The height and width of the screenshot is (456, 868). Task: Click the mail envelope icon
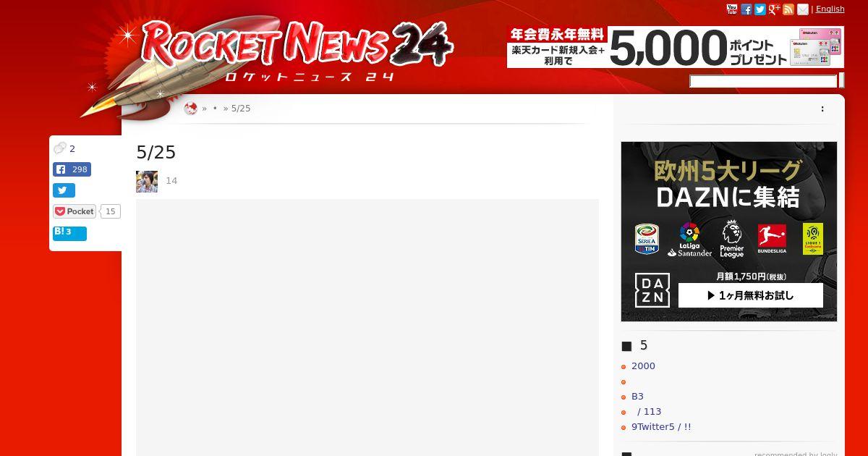click(803, 9)
